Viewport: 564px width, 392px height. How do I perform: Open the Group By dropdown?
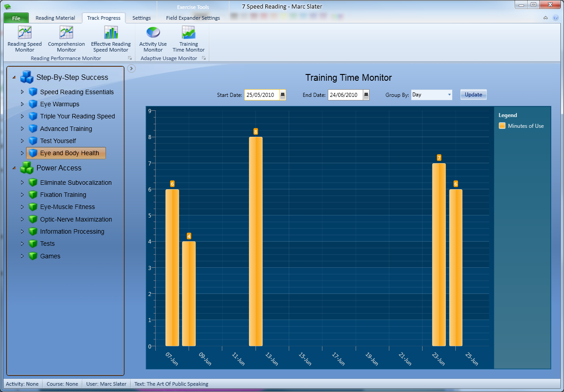click(x=431, y=95)
